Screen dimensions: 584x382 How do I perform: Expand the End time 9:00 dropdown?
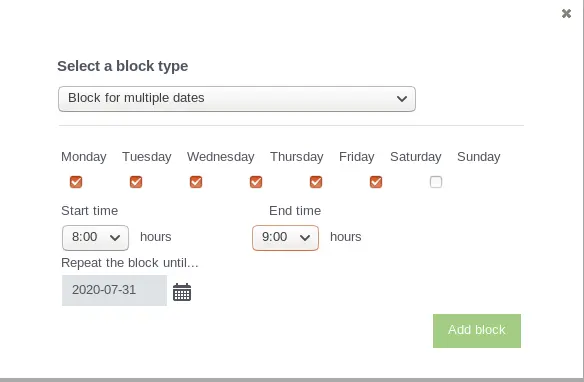(285, 238)
